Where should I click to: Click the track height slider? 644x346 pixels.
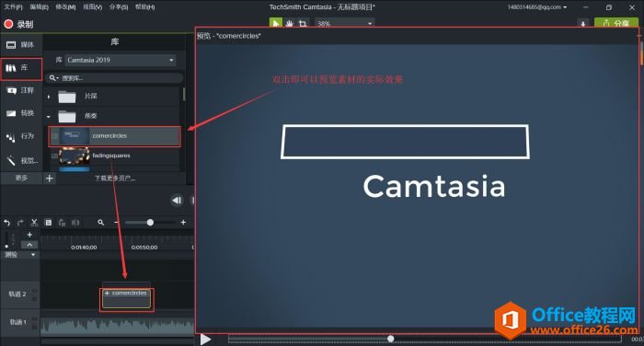(6, 240)
